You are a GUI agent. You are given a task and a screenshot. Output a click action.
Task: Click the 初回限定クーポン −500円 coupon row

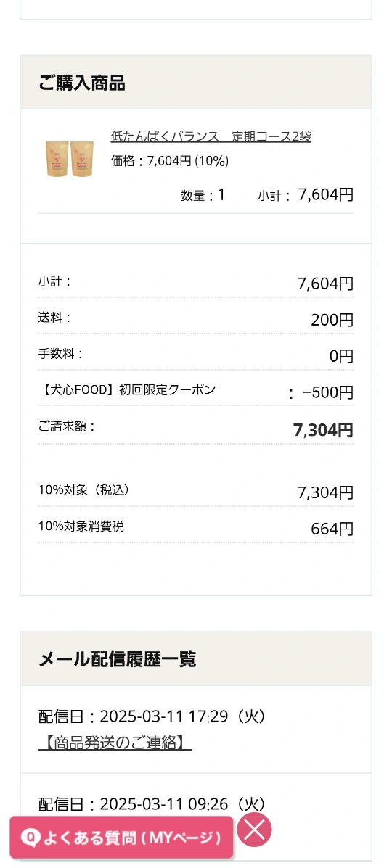click(196, 392)
